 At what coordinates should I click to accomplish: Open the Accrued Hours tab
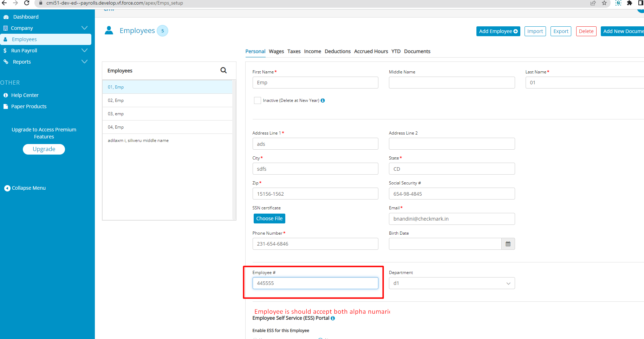coord(371,51)
